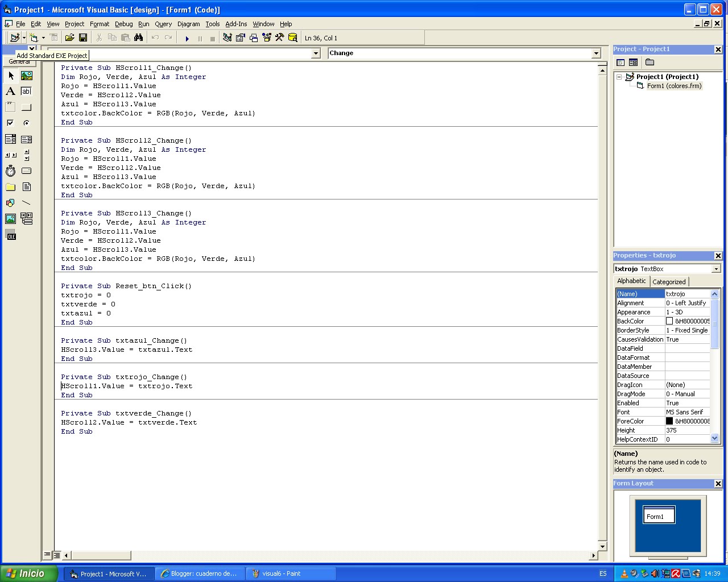728x582 pixels.
Task: Switch to visual6 - Paint from the taskbar
Action: (x=291, y=573)
